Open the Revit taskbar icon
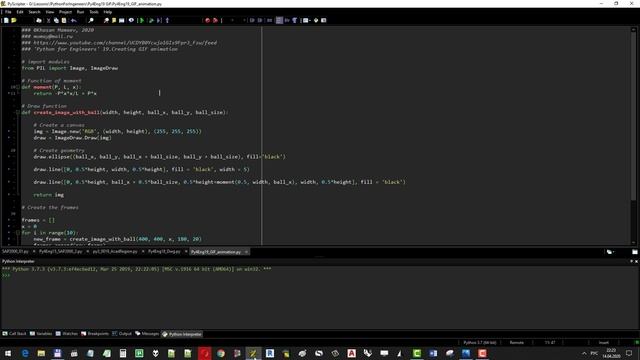 point(270,353)
